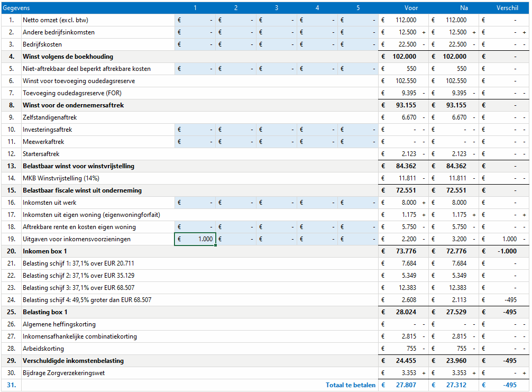
Task: Click 'Belastbaar fiscale winst uit onderneming' label
Action: pyautogui.click(x=82, y=190)
